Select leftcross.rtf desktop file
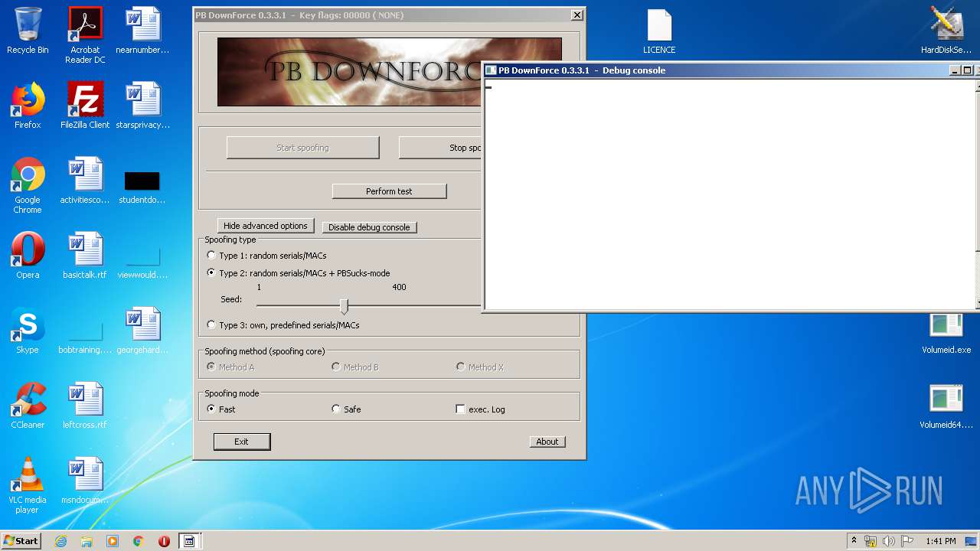 (85, 406)
